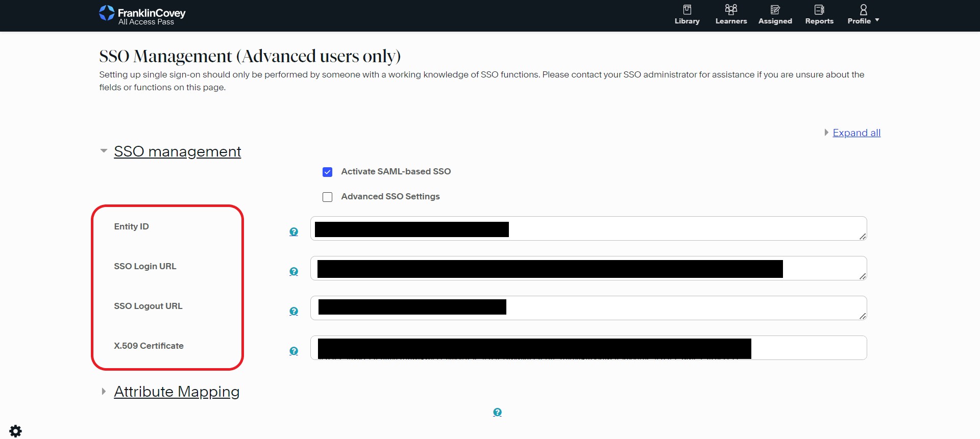The image size is (980, 439).
Task: Click help icon beside X.509 Certificate field
Action: click(293, 351)
